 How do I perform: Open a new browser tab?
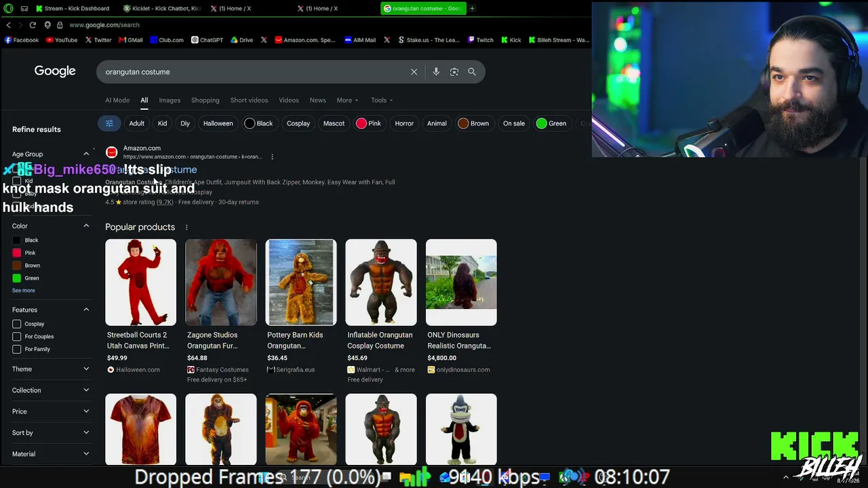click(472, 8)
